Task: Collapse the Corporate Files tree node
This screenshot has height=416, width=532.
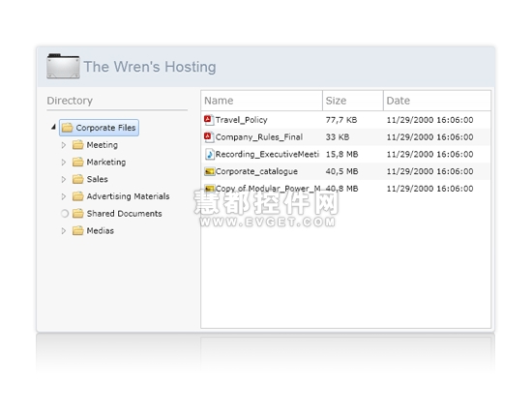Action: pyautogui.click(x=53, y=128)
